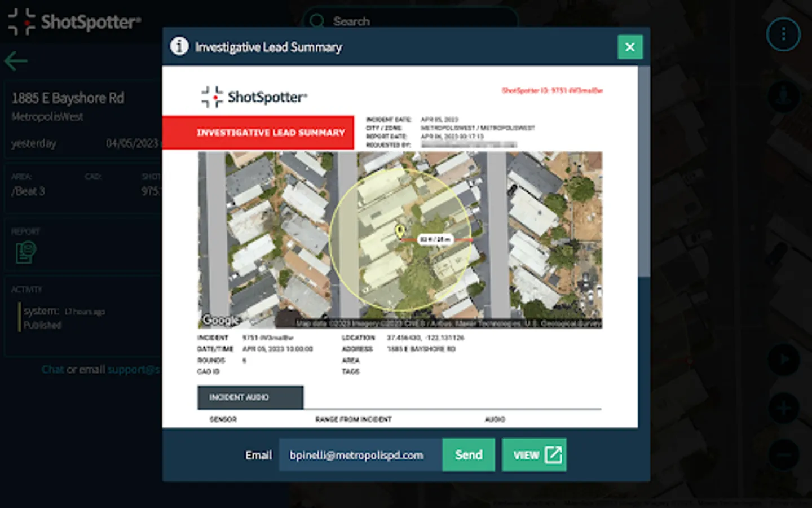Click the system Published activity entry
This screenshot has height=508, width=812.
pos(64,318)
